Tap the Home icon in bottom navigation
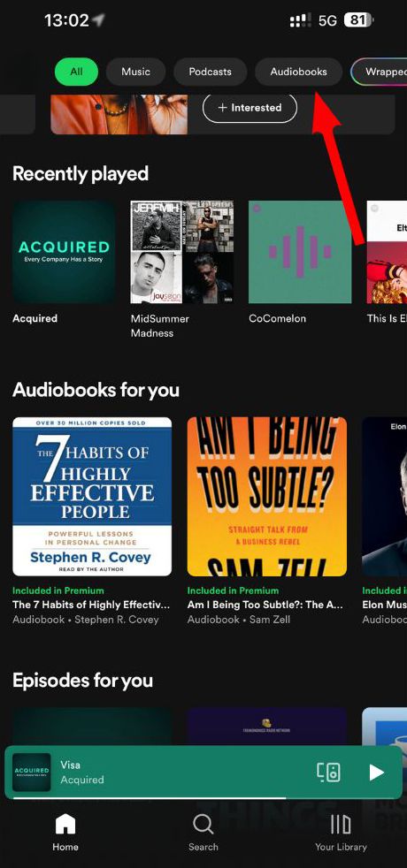407x868 pixels. tap(65, 823)
